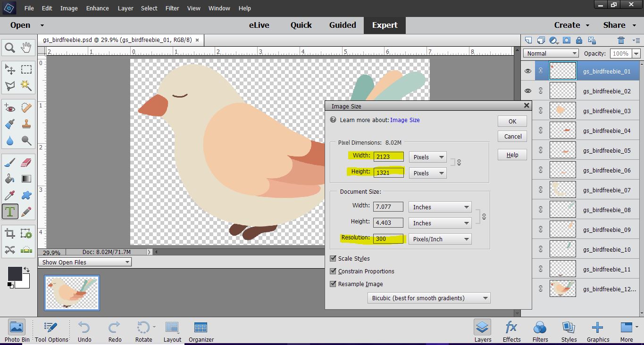Viewport: 644px width, 345px height.
Task: Toggle link icon on layer gs_birdfreebie_03
Action: (541, 111)
